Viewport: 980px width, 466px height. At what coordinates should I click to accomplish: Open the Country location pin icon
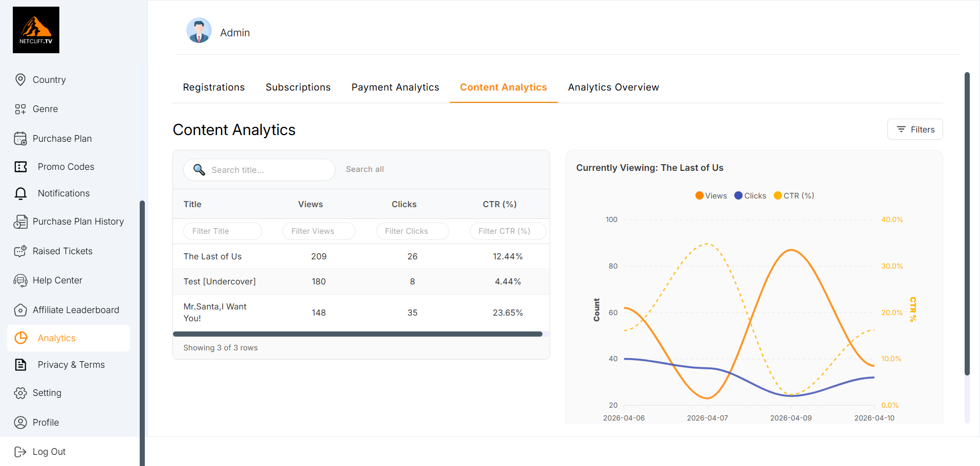tap(20, 80)
